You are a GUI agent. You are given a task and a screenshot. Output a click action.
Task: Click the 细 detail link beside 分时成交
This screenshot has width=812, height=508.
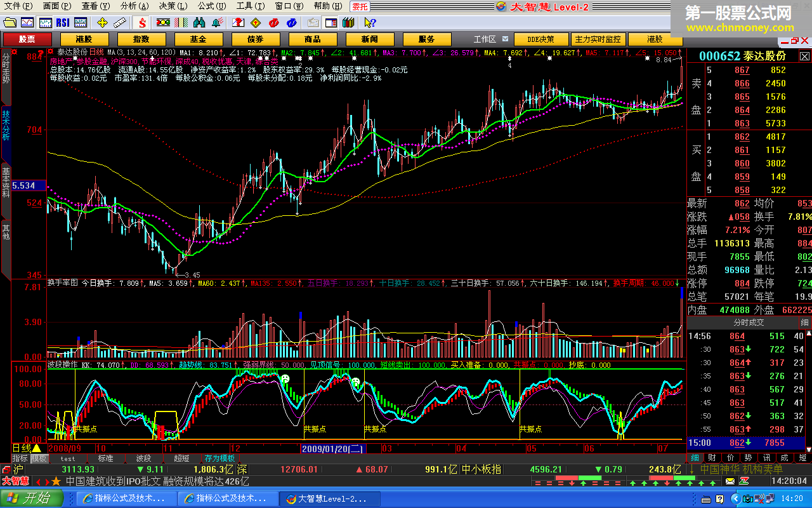[x=804, y=323]
